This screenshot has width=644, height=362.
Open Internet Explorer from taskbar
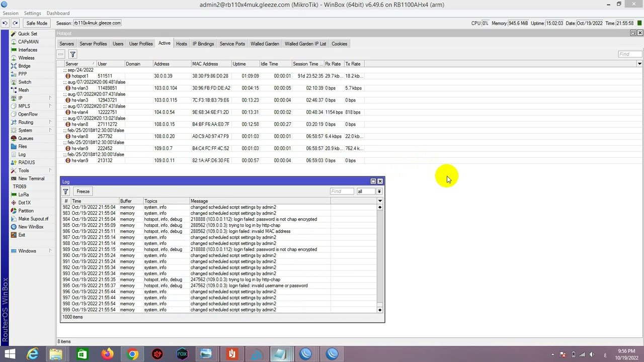click(x=32, y=354)
